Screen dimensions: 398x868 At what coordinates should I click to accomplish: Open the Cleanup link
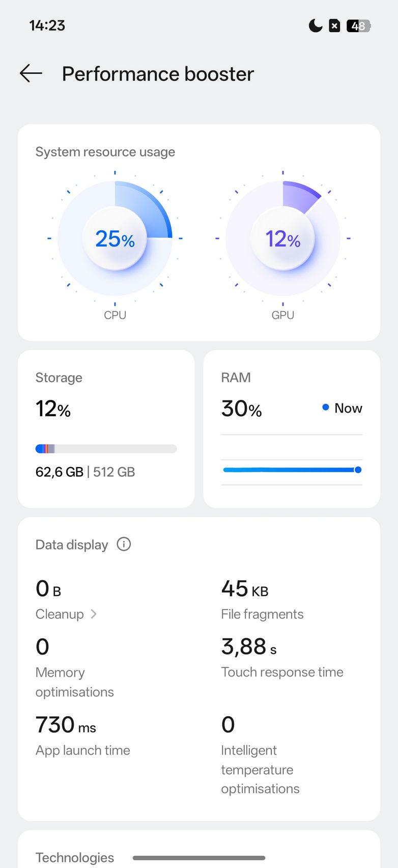coord(60,614)
